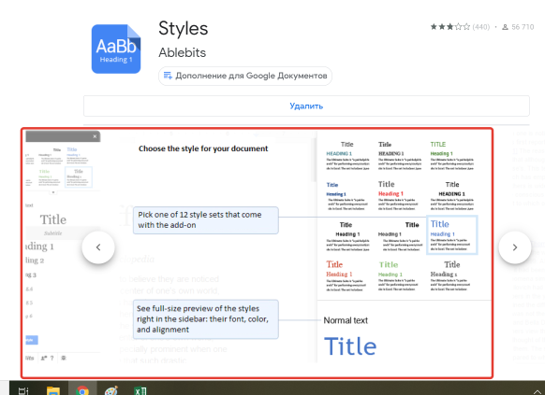Click the user count person icon

pos(505,27)
